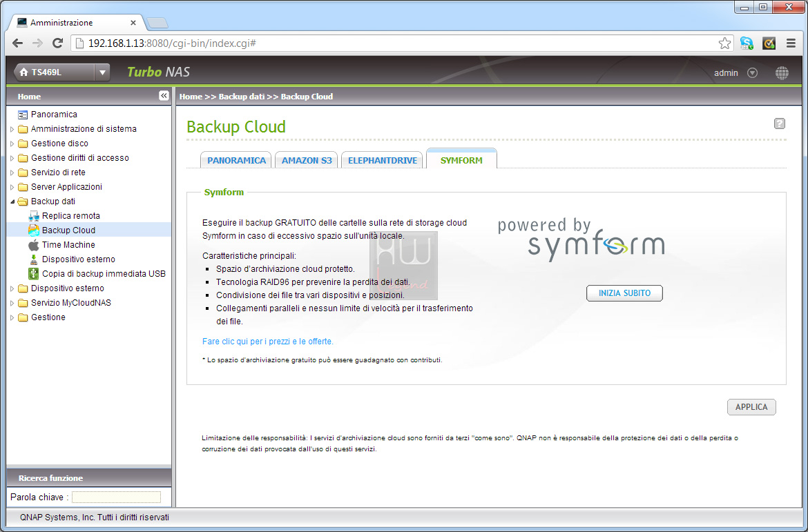
Task: Click the Servizio di rete folder icon
Action: (x=23, y=173)
